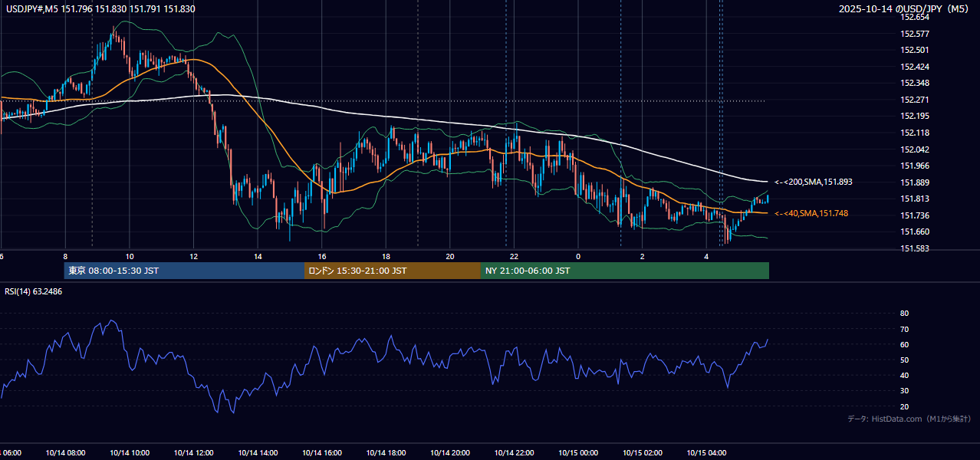Click the RSI(14) 63.2486 indicator label
Image resolution: width=980 pixels, height=460 pixels.
click(x=34, y=291)
